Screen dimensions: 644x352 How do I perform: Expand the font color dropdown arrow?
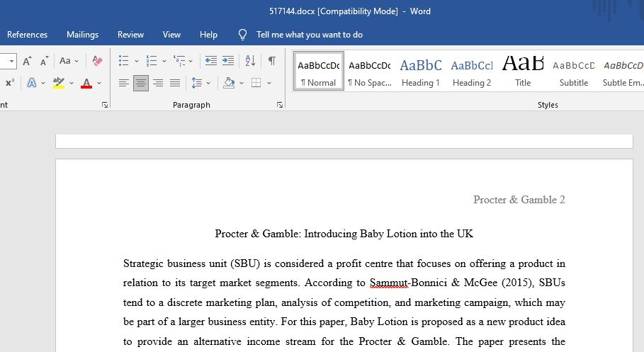click(x=99, y=83)
